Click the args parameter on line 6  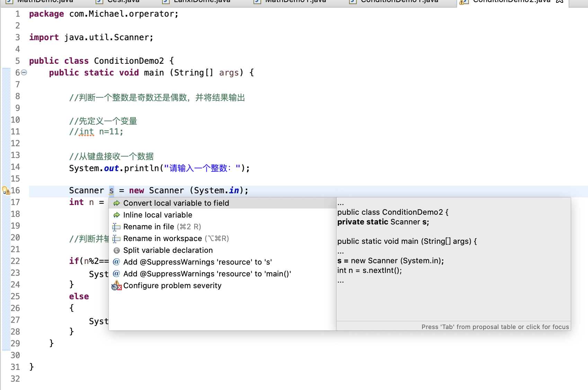[x=229, y=73]
